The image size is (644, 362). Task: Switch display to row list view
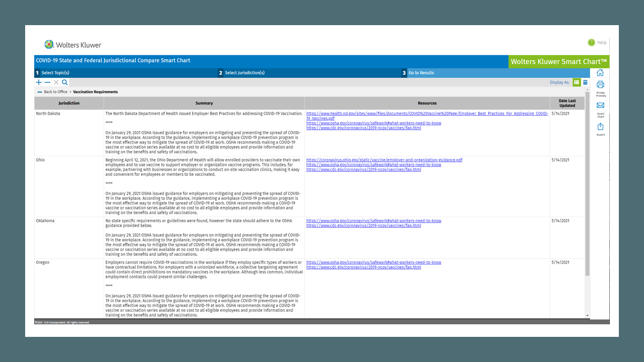577,82
